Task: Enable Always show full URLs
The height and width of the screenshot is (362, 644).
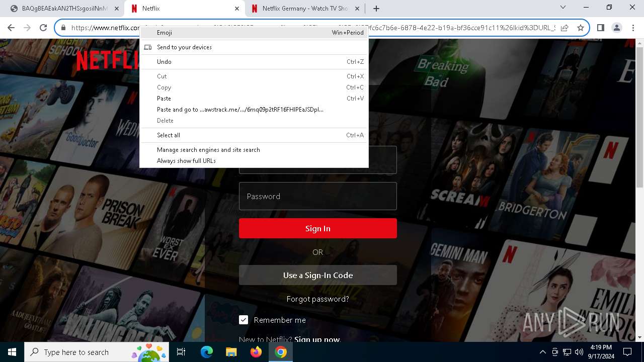Action: pos(254,161)
